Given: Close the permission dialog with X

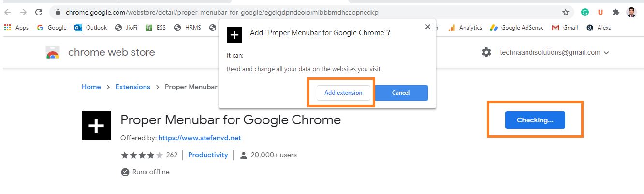Looking at the screenshot, I should 427,27.
